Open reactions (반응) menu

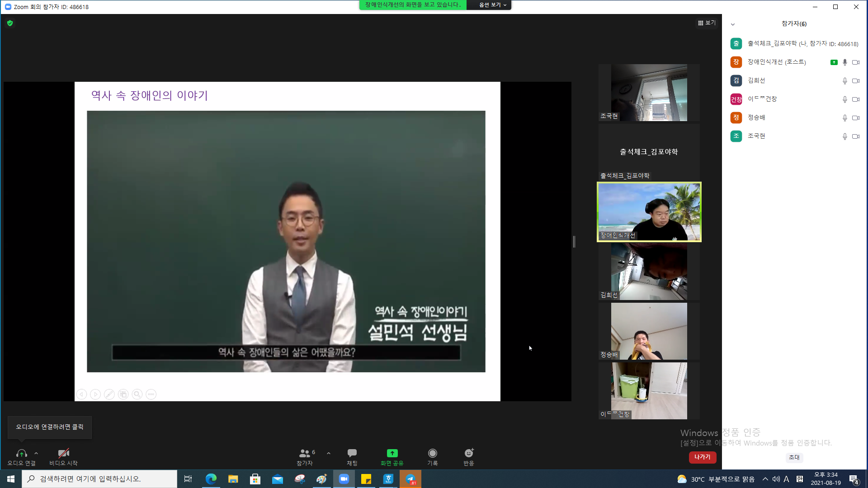tap(469, 457)
